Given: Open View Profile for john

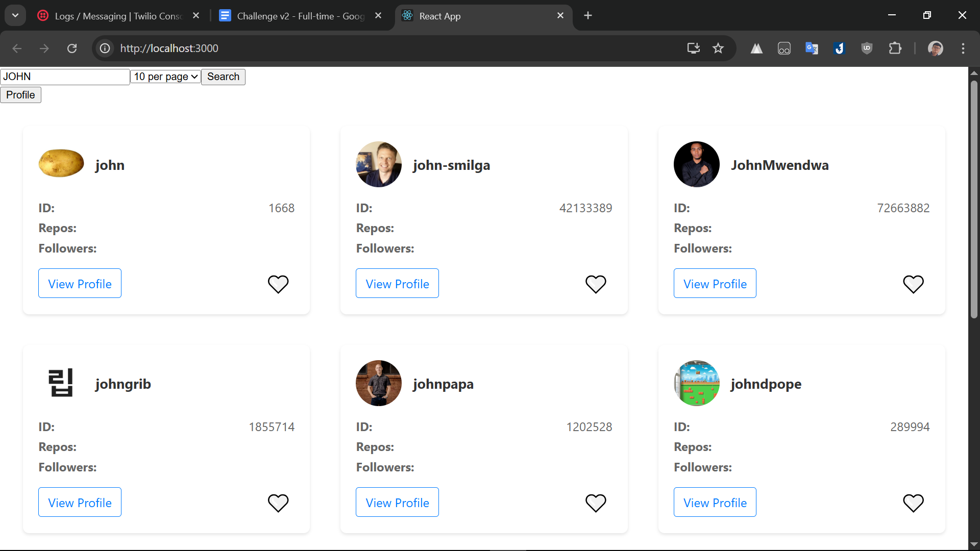Looking at the screenshot, I should (80, 283).
